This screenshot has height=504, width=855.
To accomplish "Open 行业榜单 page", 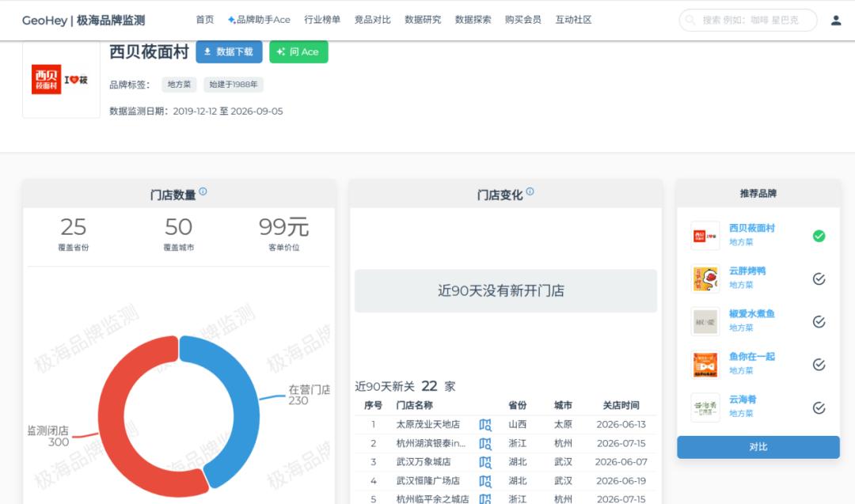I will 322,20.
